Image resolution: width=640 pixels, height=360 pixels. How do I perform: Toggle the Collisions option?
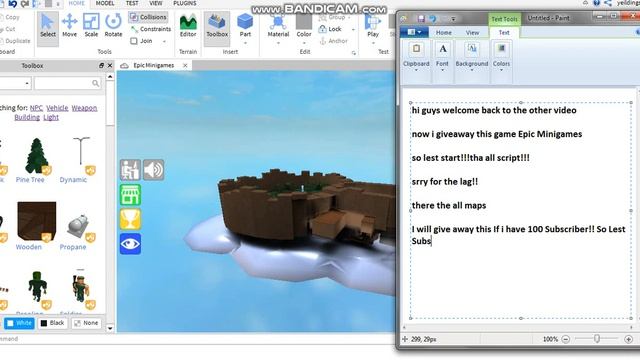click(148, 17)
